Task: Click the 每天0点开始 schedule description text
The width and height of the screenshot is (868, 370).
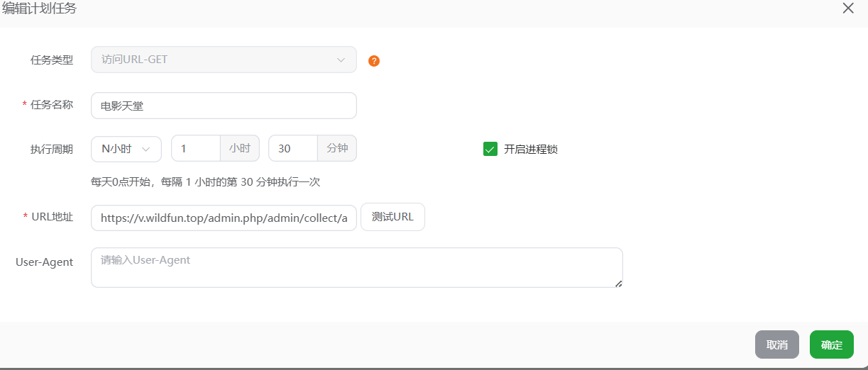Action: (x=206, y=182)
